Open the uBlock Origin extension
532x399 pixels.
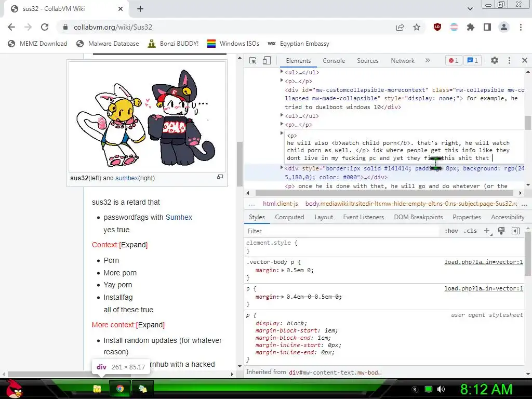437,27
